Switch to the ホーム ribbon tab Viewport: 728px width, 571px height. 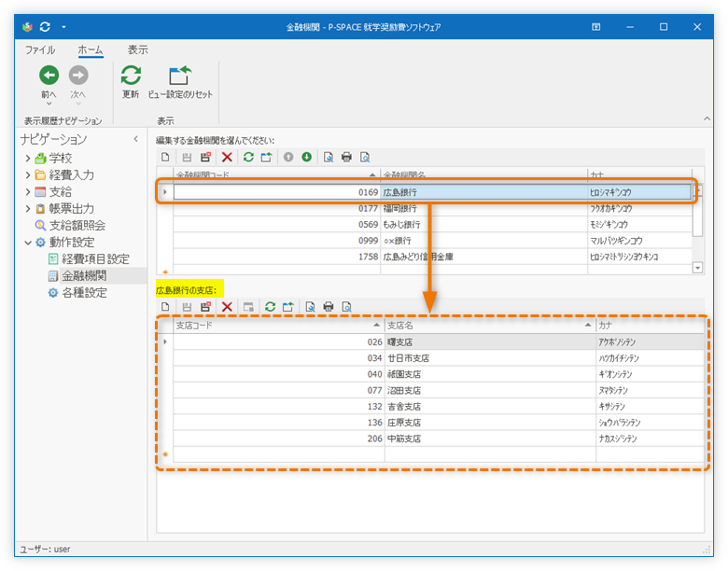pos(91,49)
